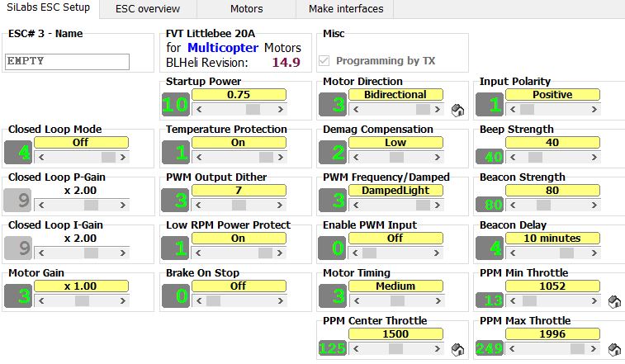
Task: Click the yellow DampedLight value label
Action: click(x=395, y=191)
